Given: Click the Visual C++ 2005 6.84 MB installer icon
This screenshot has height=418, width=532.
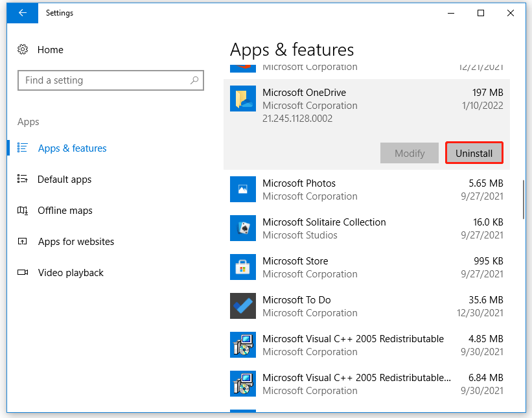Looking at the screenshot, I should [x=243, y=384].
